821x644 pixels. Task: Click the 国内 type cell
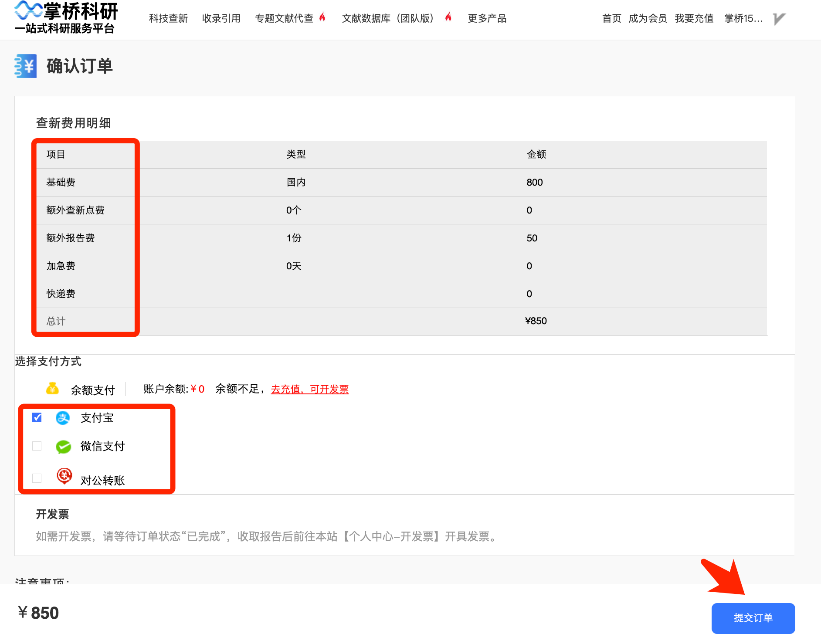coord(296,182)
